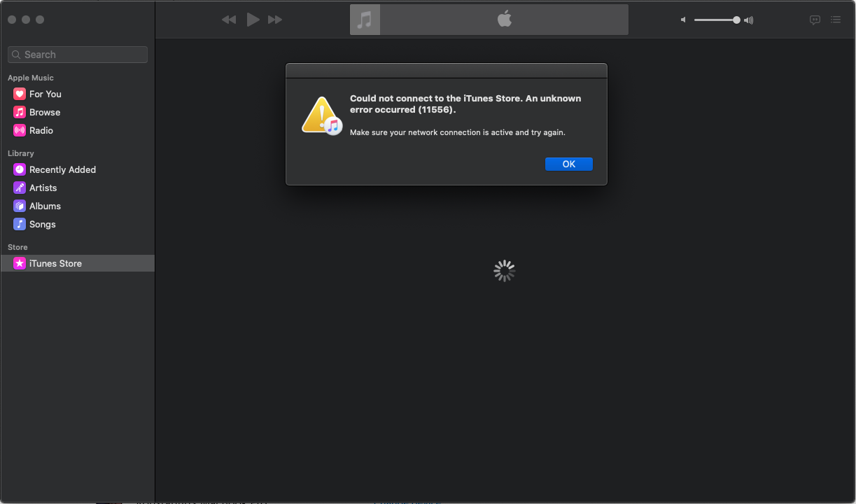The width and height of the screenshot is (856, 504).
Task: Click the Play button
Action: pyautogui.click(x=253, y=20)
